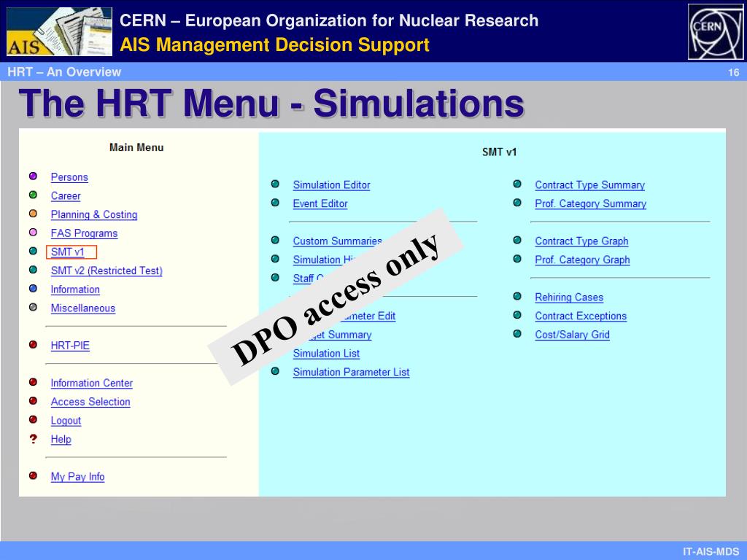Launch the Simulation Editor
Image resolution: width=747 pixels, height=560 pixels.
pyautogui.click(x=332, y=184)
